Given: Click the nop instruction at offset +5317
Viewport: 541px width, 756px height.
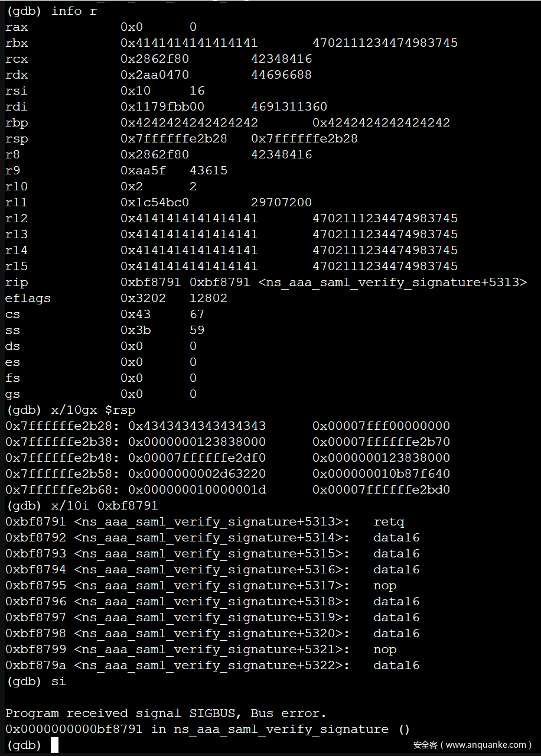Looking at the screenshot, I should pos(385,585).
